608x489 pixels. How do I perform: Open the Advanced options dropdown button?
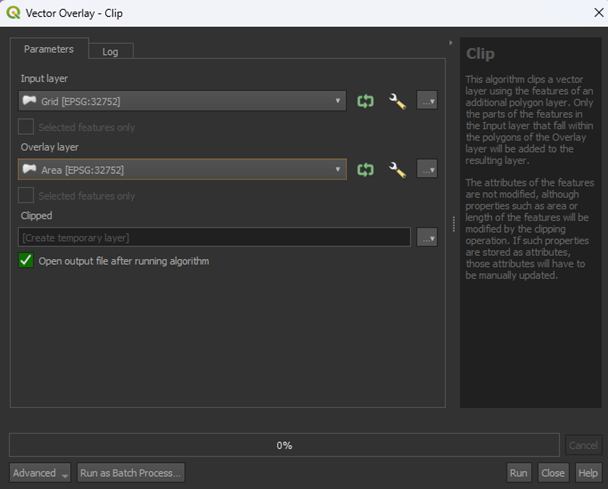tap(40, 473)
